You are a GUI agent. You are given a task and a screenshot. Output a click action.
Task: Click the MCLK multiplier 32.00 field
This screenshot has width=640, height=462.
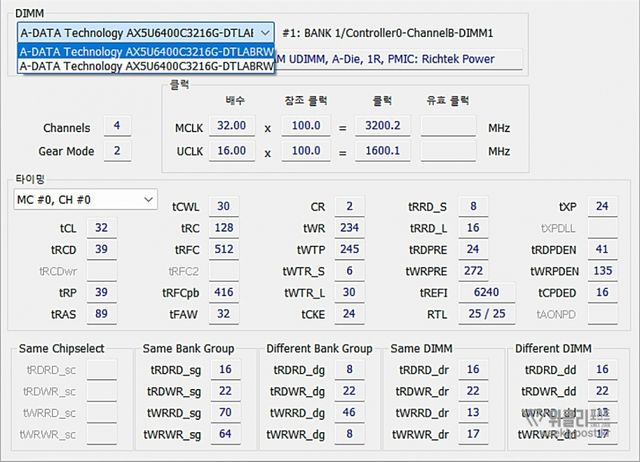coord(229,127)
